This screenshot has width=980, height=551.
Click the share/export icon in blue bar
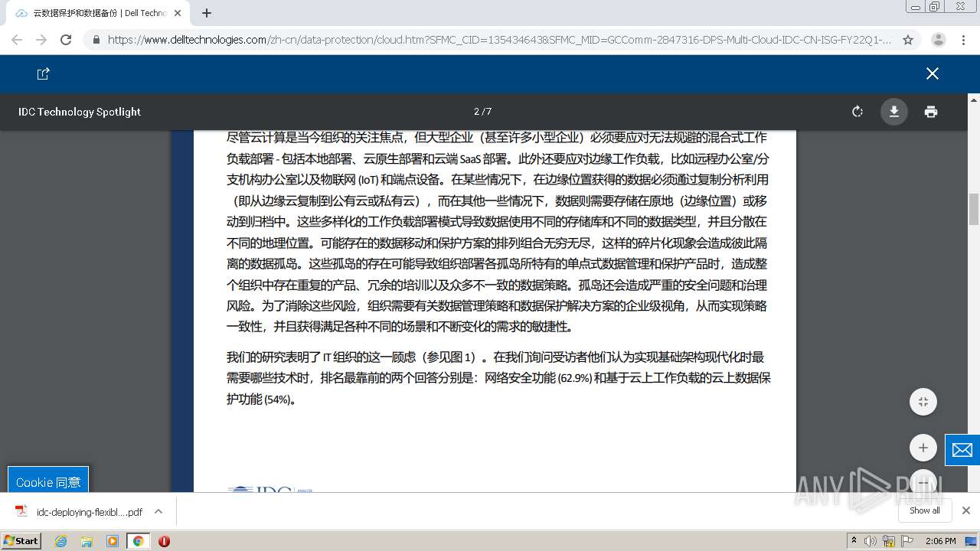point(44,73)
